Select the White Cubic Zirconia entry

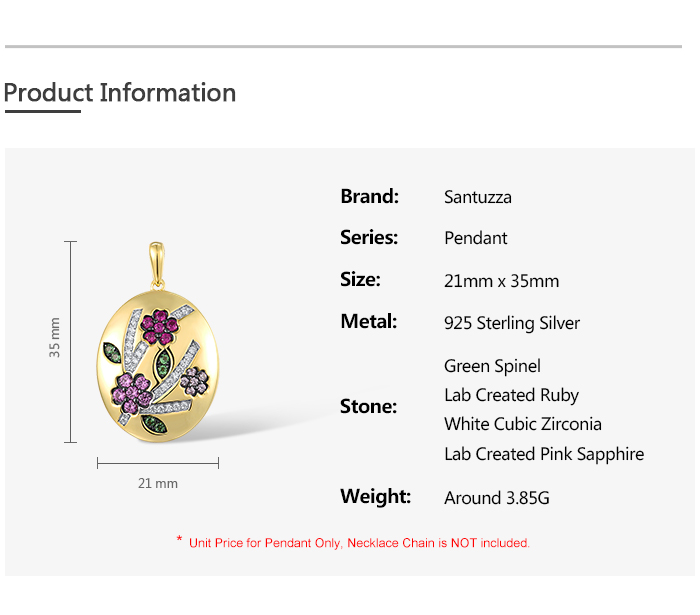pos(522,424)
